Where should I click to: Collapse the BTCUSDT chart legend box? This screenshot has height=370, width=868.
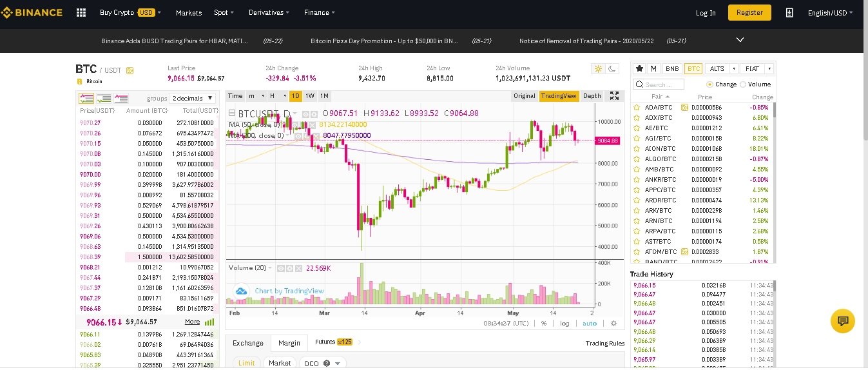pyautogui.click(x=232, y=113)
